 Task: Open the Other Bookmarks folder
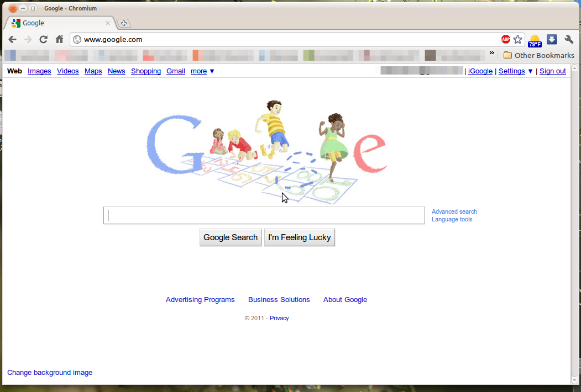(539, 55)
